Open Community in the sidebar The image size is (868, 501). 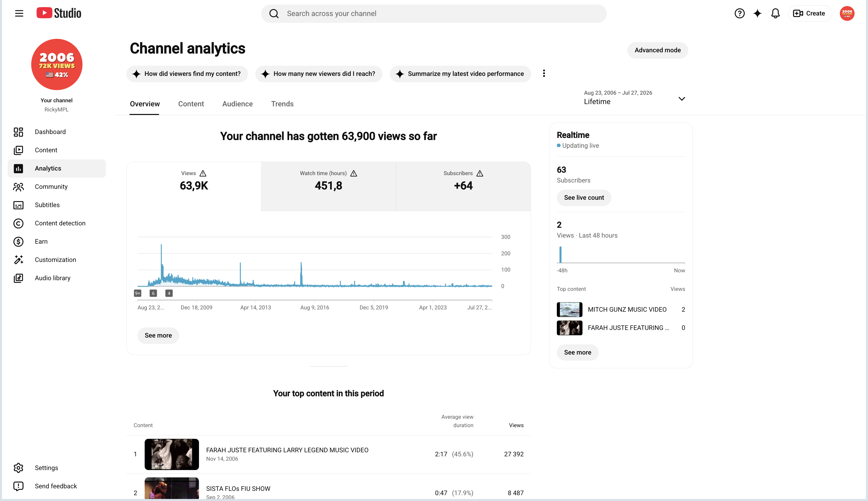tap(57, 187)
